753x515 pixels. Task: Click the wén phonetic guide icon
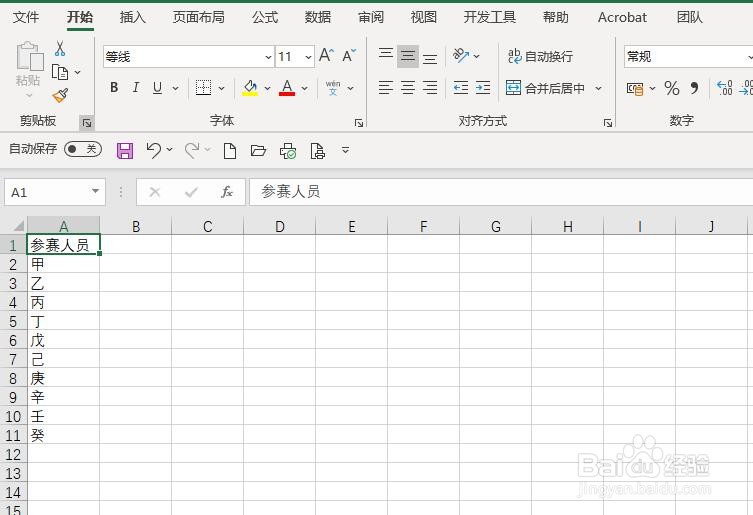(333, 87)
